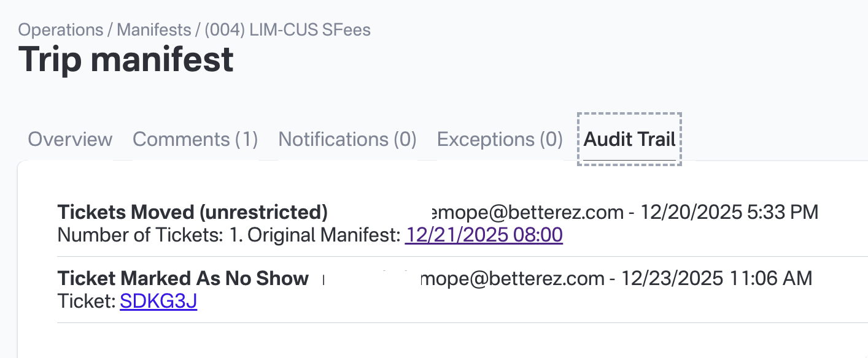Select the Notifications (0) tab
Viewport: 868px width, 358px height.
[x=347, y=139]
